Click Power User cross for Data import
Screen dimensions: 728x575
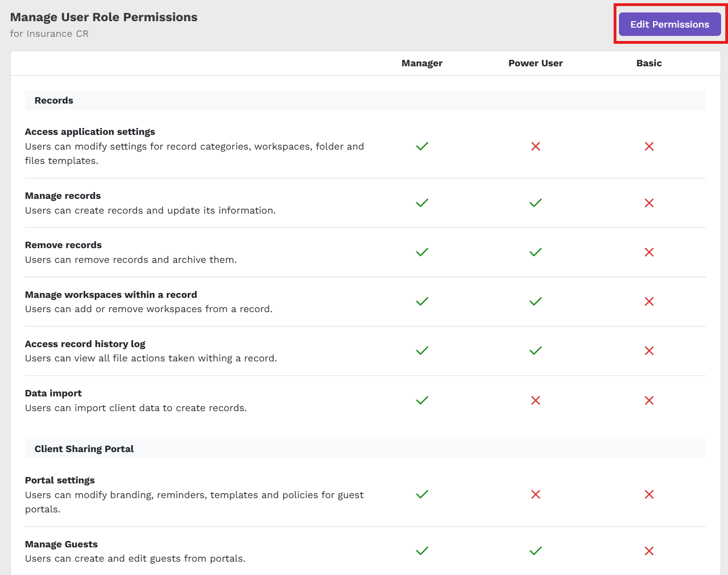pos(536,401)
